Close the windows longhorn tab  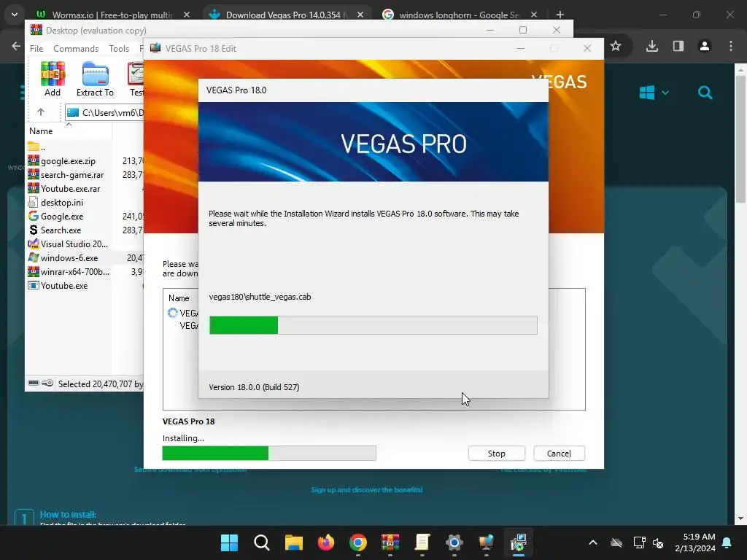(534, 15)
